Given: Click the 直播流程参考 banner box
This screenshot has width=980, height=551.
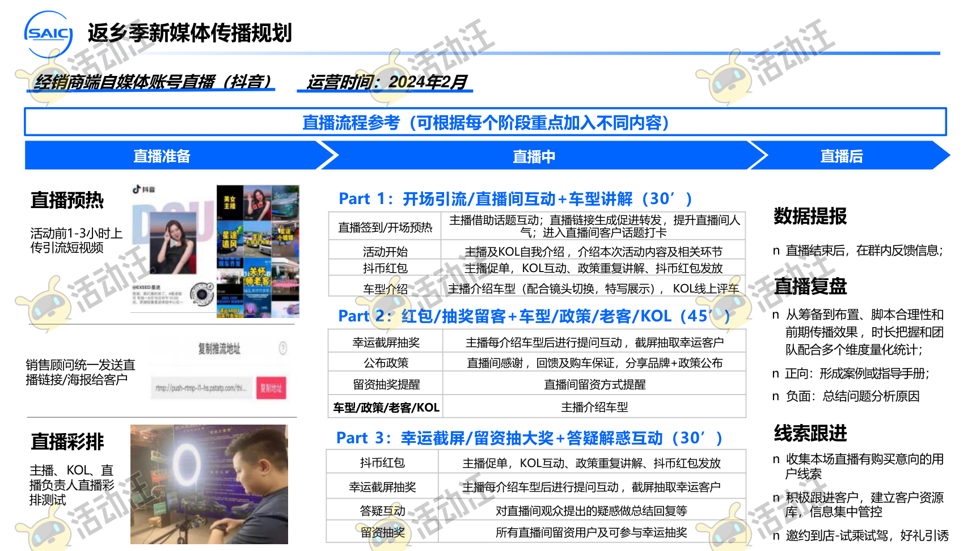Looking at the screenshot, I should click(485, 122).
